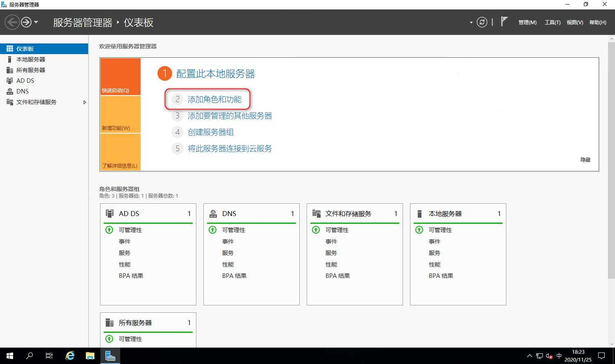Click BPA 结果 in AD DS tile
The height and width of the screenshot is (364, 615).
[x=131, y=276]
